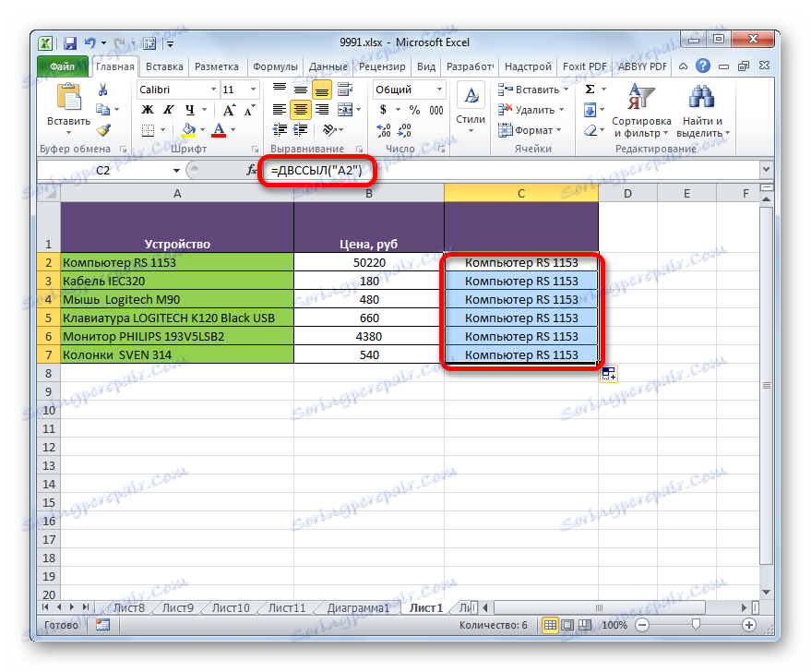Click the Save icon in quick access toolbar
811x672 pixels.
70,43
